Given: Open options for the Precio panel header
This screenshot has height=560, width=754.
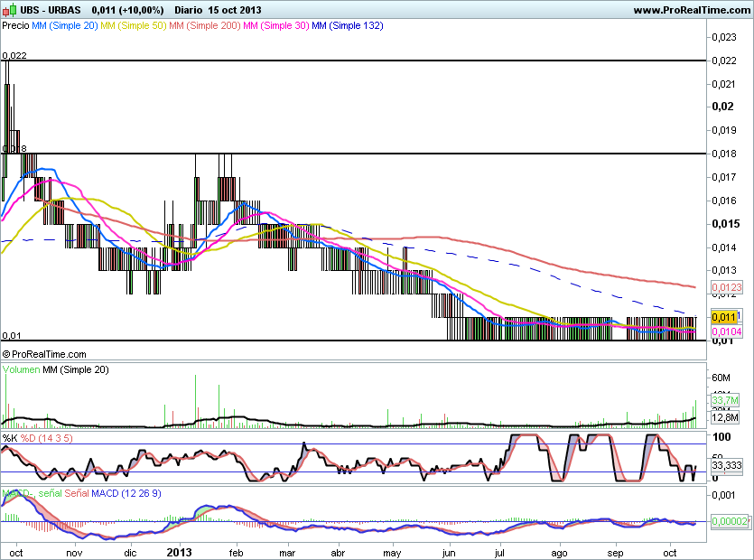Looking at the screenshot, I should (14, 25).
